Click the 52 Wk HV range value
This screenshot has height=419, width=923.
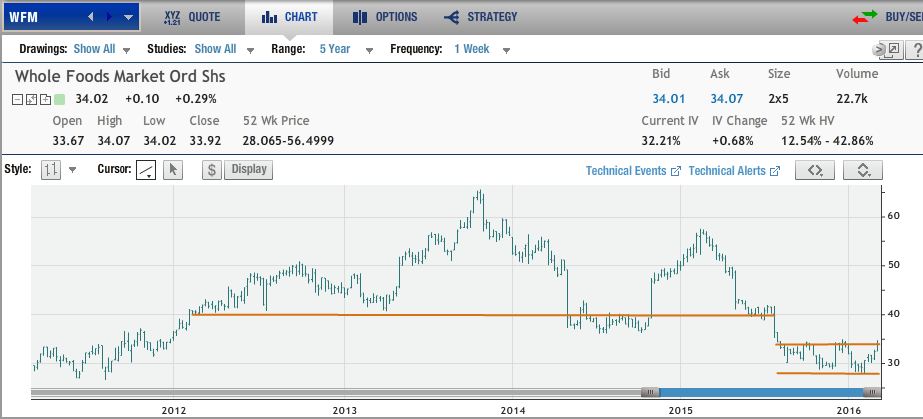[827, 141]
